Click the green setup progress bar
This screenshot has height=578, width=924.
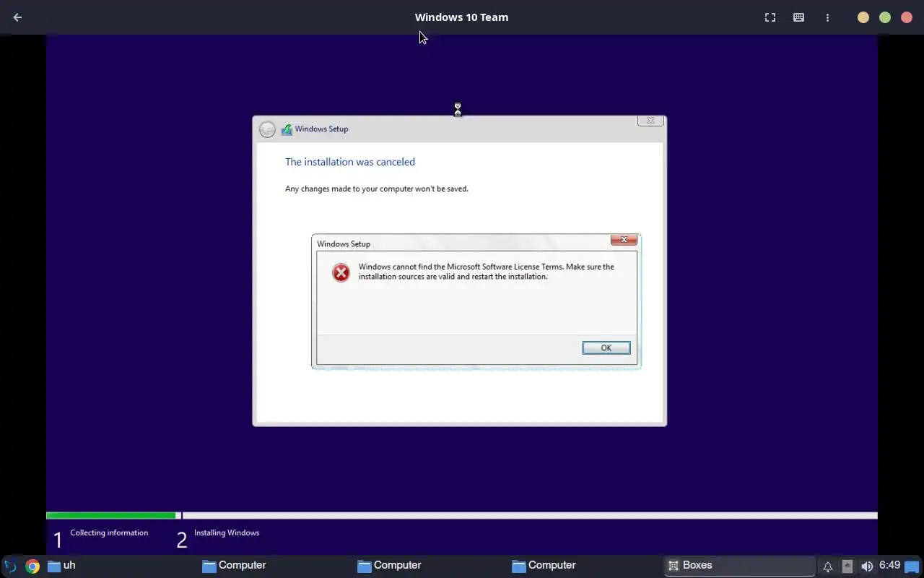(111, 515)
